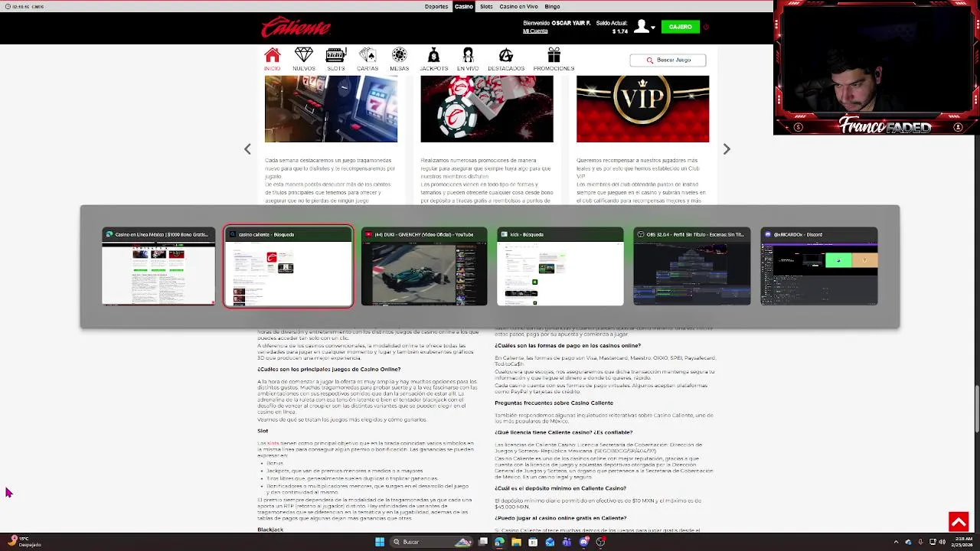980x551 pixels.
Task: Click the slot machine promotion image
Action: point(331,109)
